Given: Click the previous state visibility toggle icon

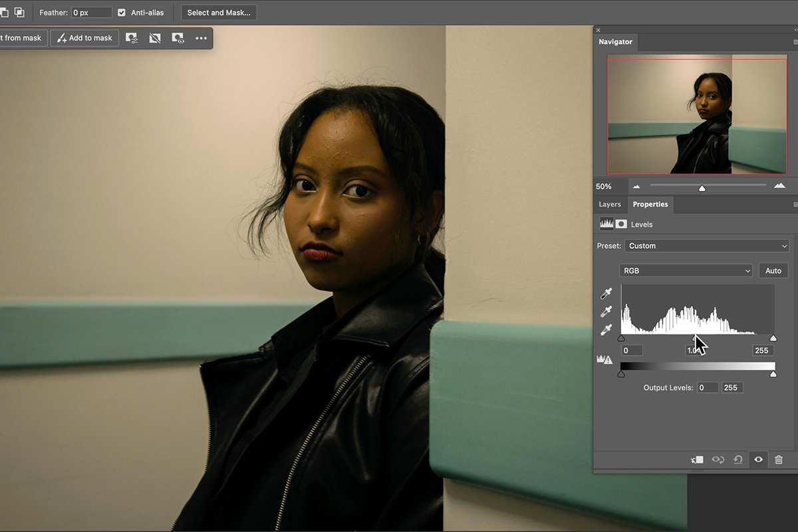Looking at the screenshot, I should 718,460.
